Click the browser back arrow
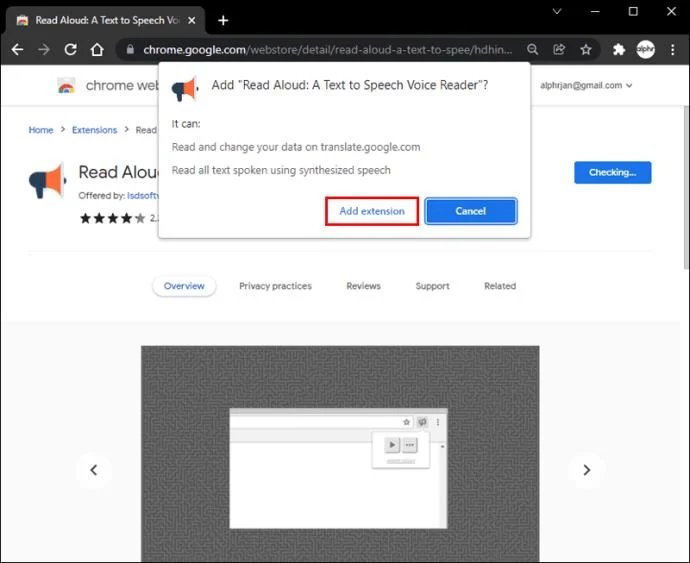The height and width of the screenshot is (563, 690). click(x=18, y=49)
